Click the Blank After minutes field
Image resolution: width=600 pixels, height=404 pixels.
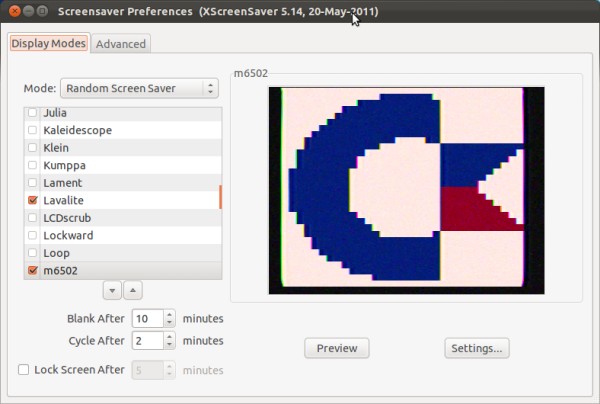(148, 318)
